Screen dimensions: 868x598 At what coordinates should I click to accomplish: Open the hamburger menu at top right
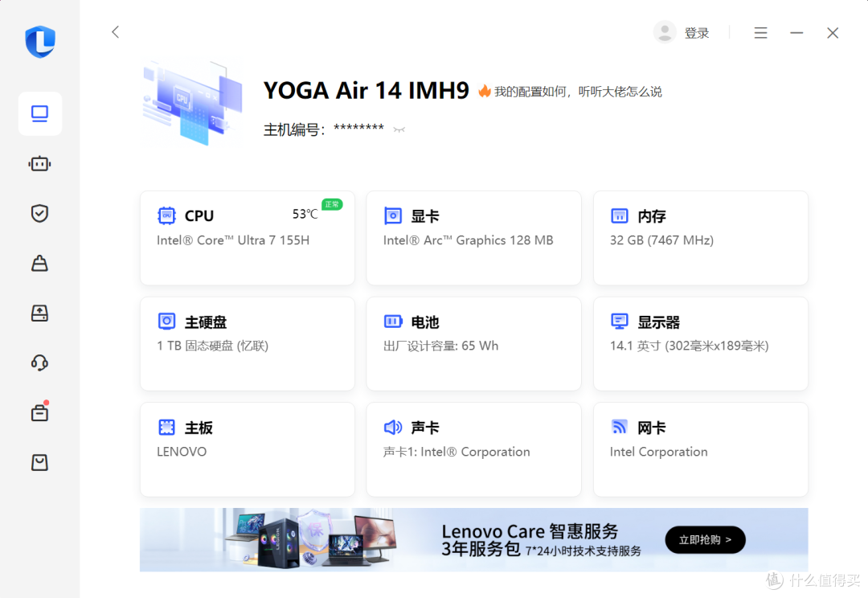click(x=760, y=32)
